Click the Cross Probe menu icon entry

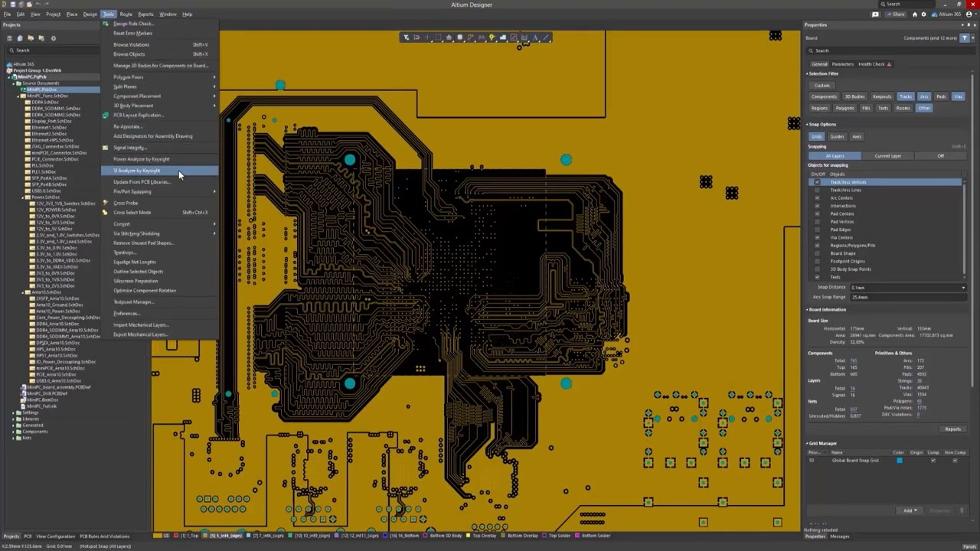point(126,203)
